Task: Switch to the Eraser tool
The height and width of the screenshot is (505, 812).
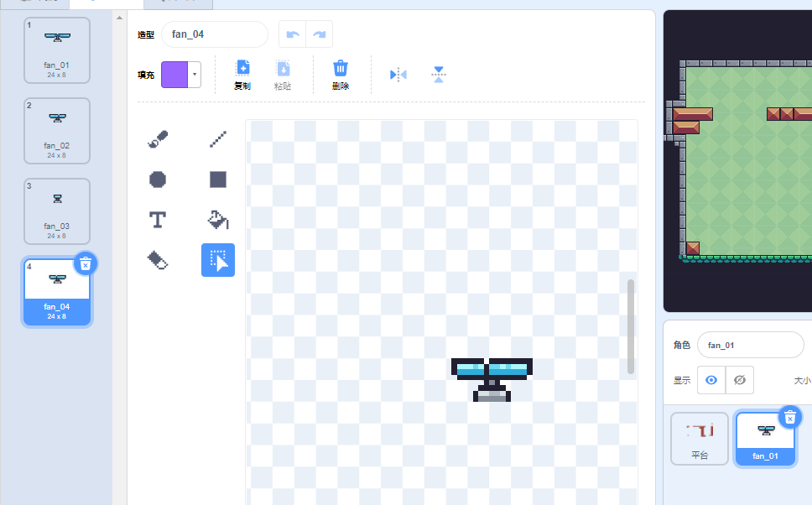Action: pos(158,260)
